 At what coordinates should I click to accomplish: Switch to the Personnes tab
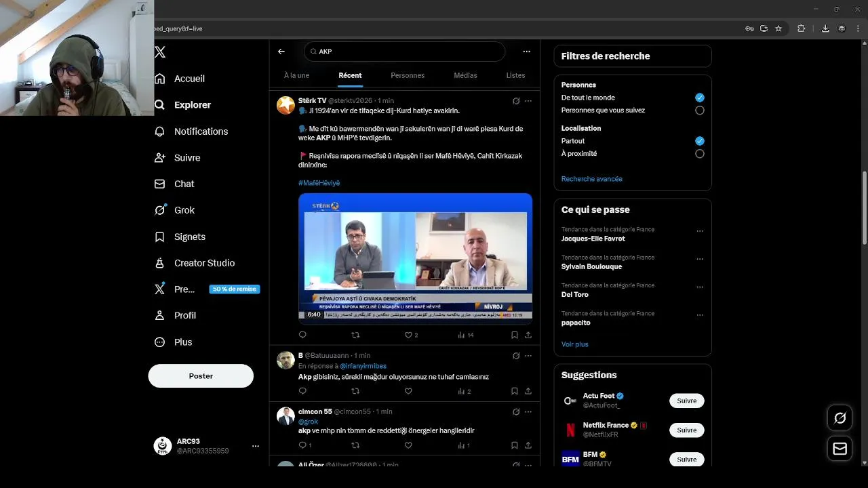pos(408,75)
